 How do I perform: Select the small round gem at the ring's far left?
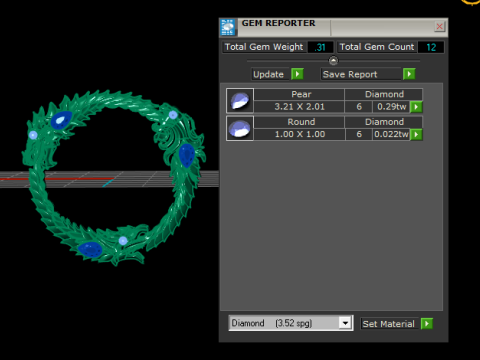[33, 135]
